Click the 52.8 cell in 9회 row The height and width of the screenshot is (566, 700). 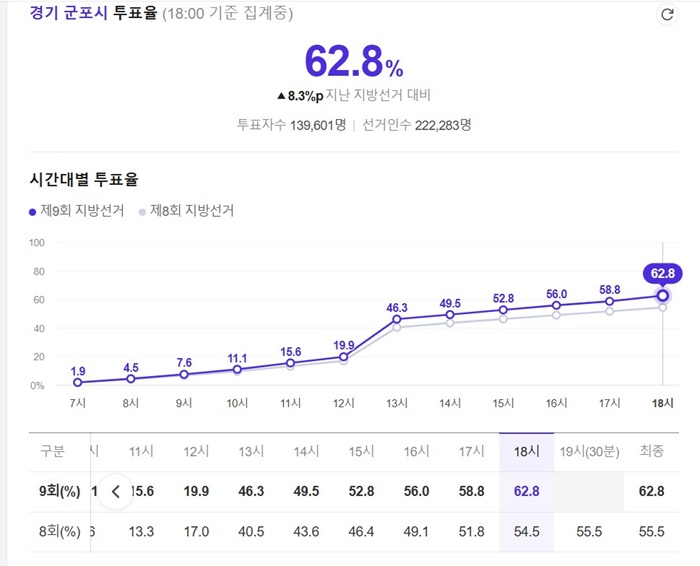[361, 491]
